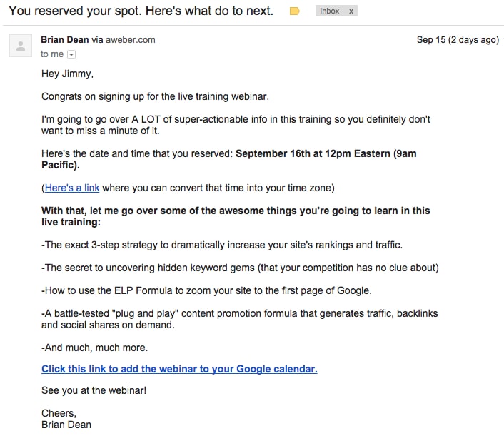
Task: Remove the Inbox label with its x
Action: (351, 11)
